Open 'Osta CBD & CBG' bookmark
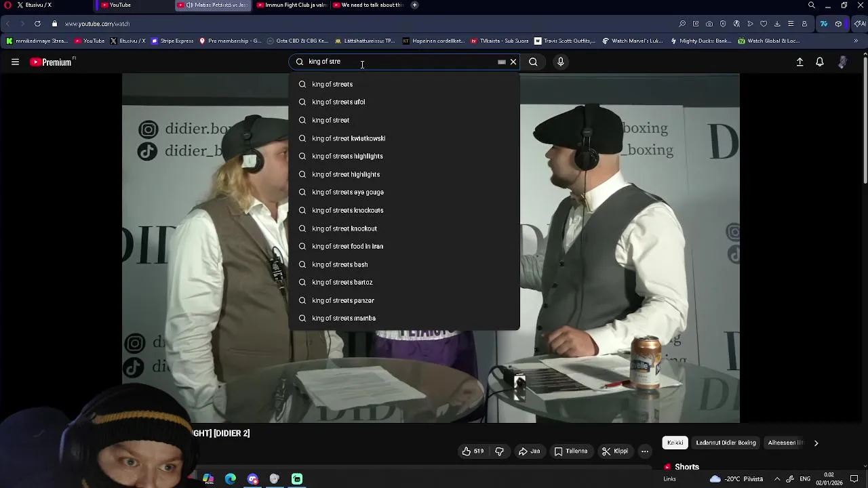This screenshot has width=868, height=488. [x=298, y=41]
